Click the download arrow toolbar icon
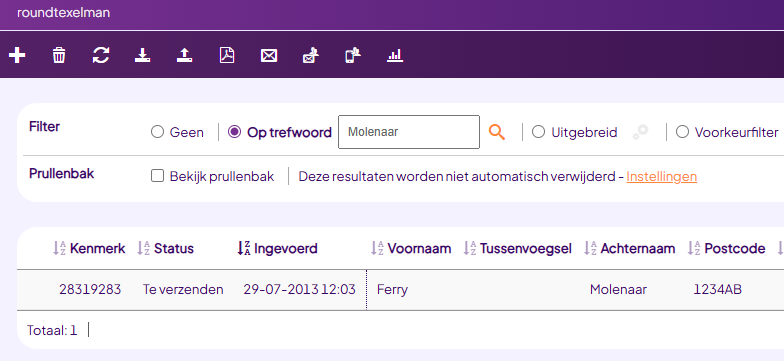The height and width of the screenshot is (361, 784). tap(143, 55)
